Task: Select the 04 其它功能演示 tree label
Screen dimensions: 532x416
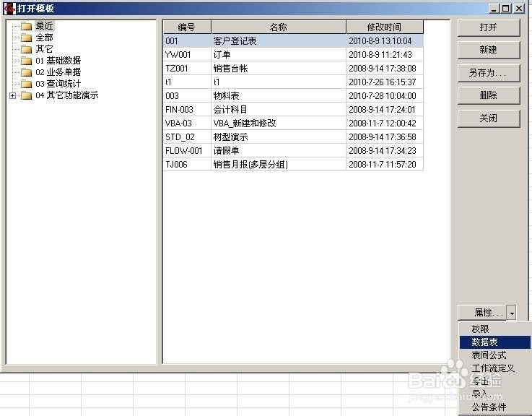Action: tap(67, 95)
